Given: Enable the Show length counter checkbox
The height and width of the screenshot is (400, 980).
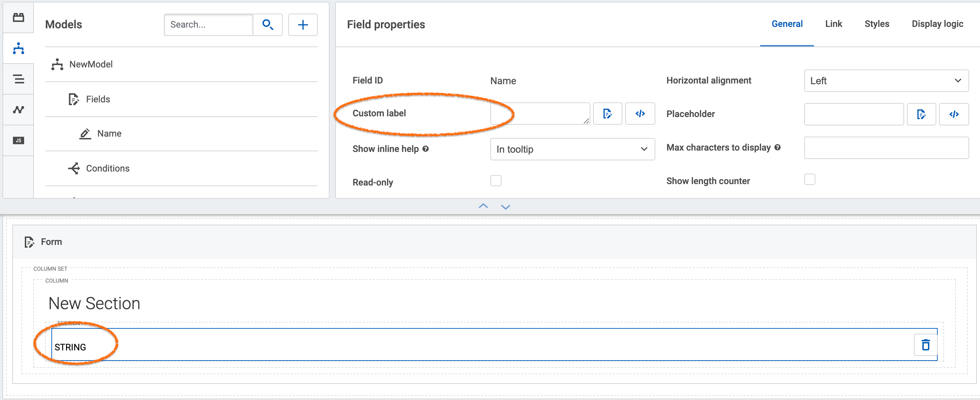Looking at the screenshot, I should click(x=810, y=180).
